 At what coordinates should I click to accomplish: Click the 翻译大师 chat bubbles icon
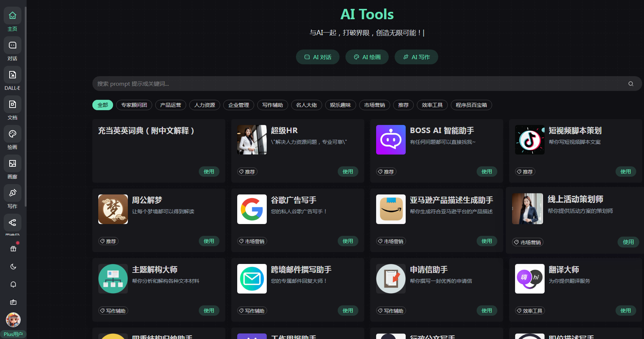[x=530, y=279]
